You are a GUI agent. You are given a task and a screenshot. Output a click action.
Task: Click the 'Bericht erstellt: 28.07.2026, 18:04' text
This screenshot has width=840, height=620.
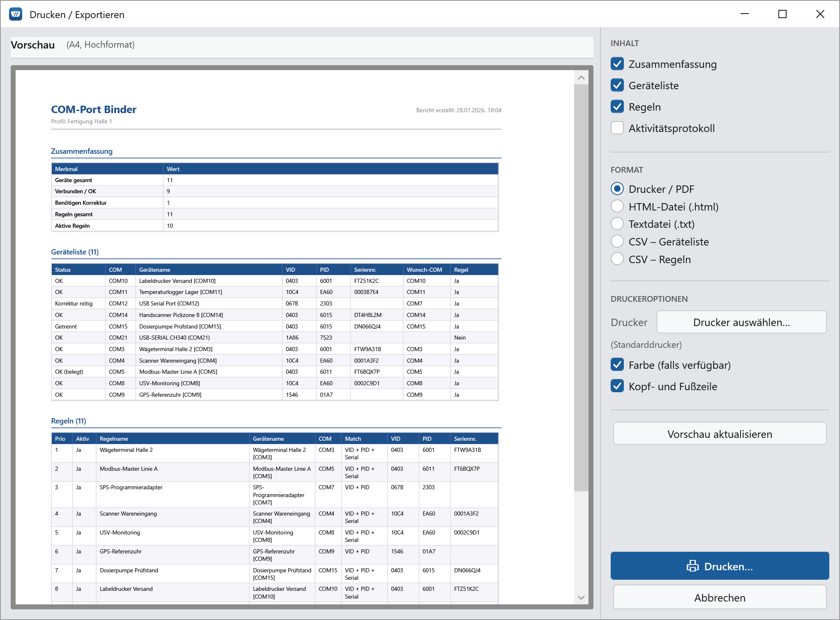coord(459,110)
